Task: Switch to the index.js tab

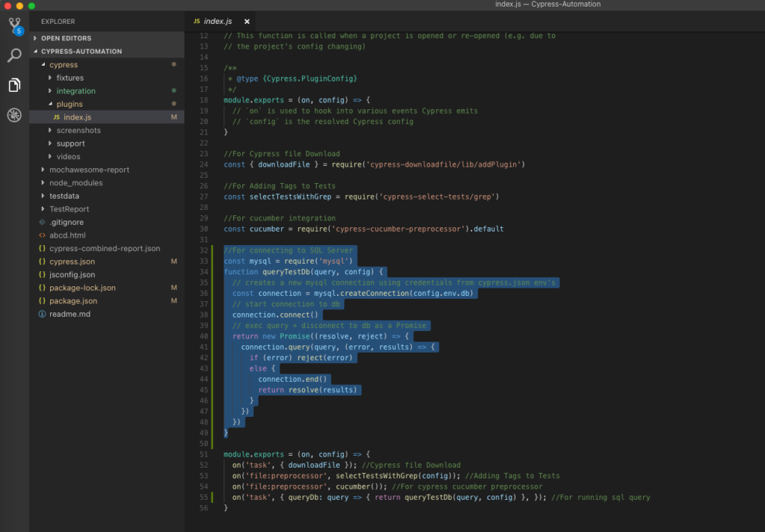Action: (217, 21)
